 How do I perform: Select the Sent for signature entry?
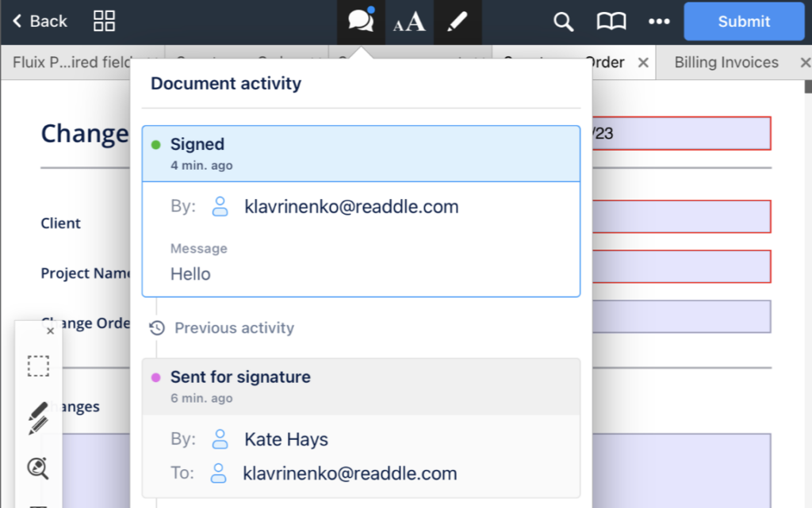coord(361,386)
